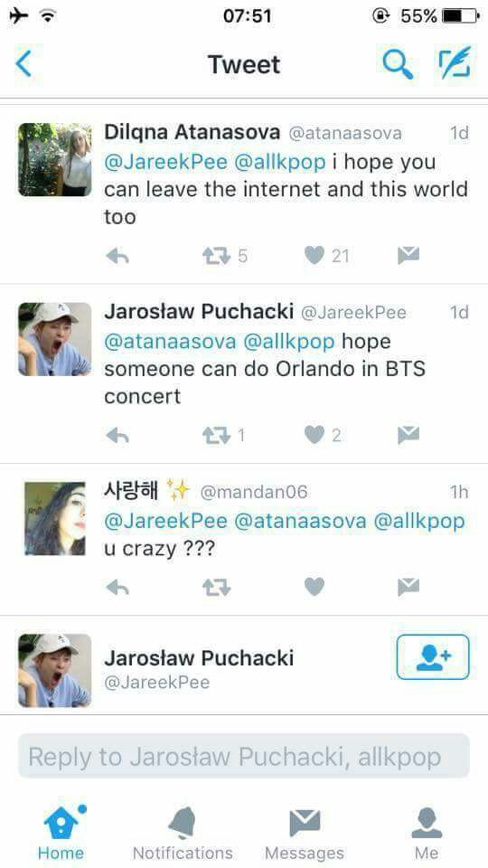Screen dimensions: 488x868
Task: Open the @allkpop mention in Dilqna's tweet
Action: pos(280,162)
